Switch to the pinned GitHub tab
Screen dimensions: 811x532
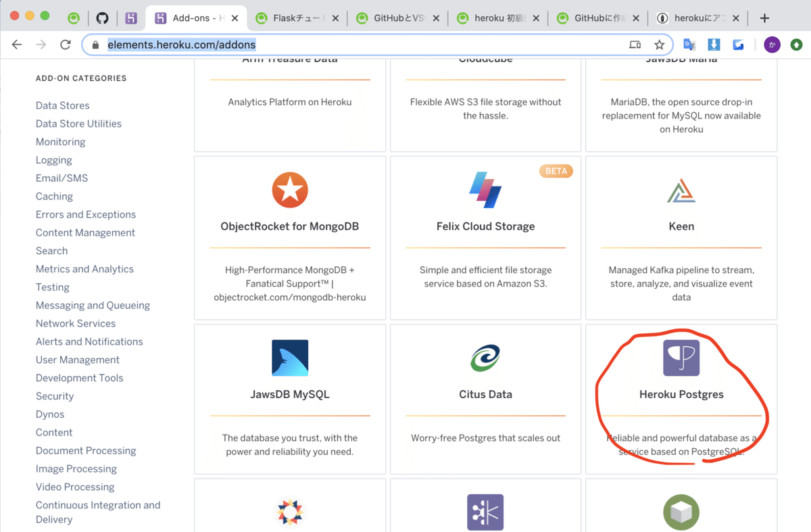pyautogui.click(x=101, y=18)
